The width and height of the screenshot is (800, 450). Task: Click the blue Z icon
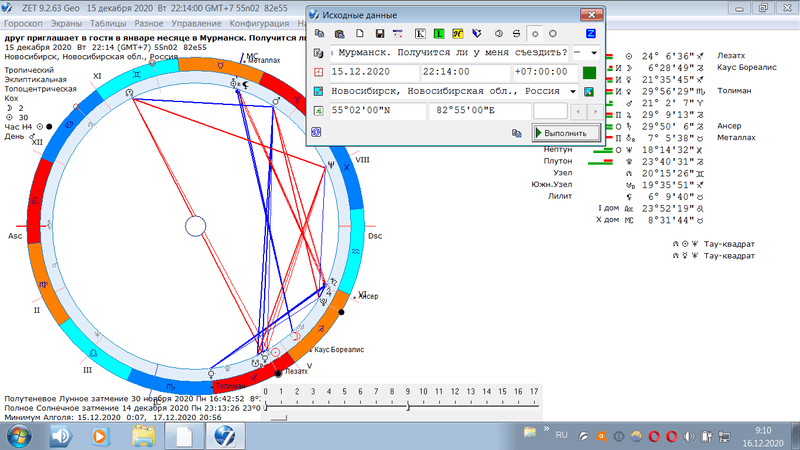click(x=590, y=35)
